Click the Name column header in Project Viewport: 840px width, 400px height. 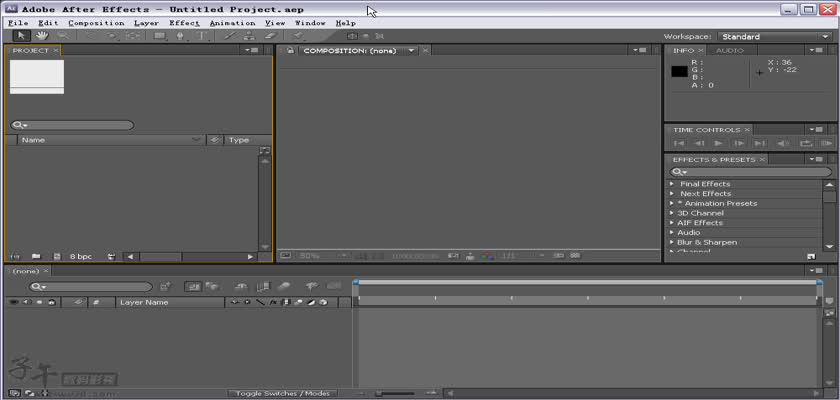click(x=110, y=140)
